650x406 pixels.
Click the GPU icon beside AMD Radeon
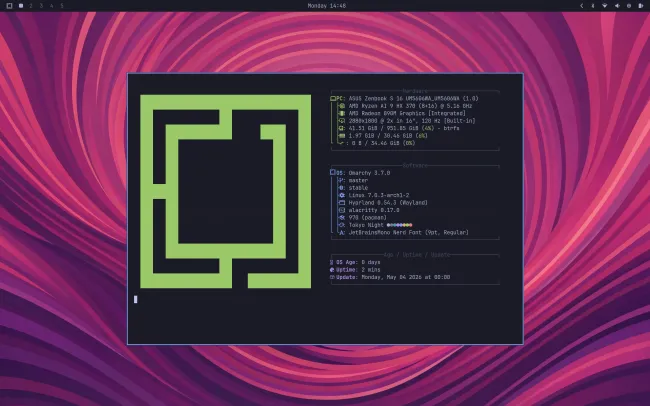pos(342,114)
